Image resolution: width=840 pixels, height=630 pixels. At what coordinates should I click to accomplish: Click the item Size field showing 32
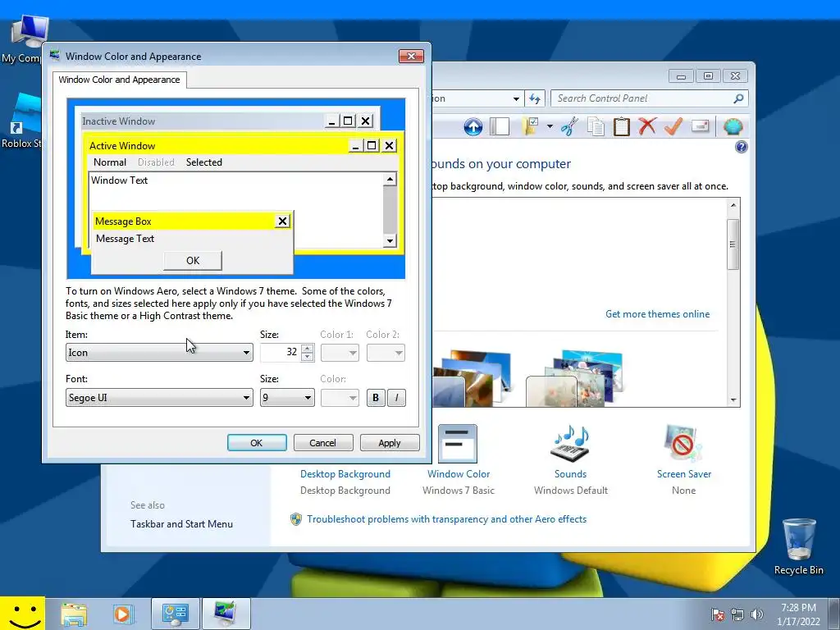[281, 353]
